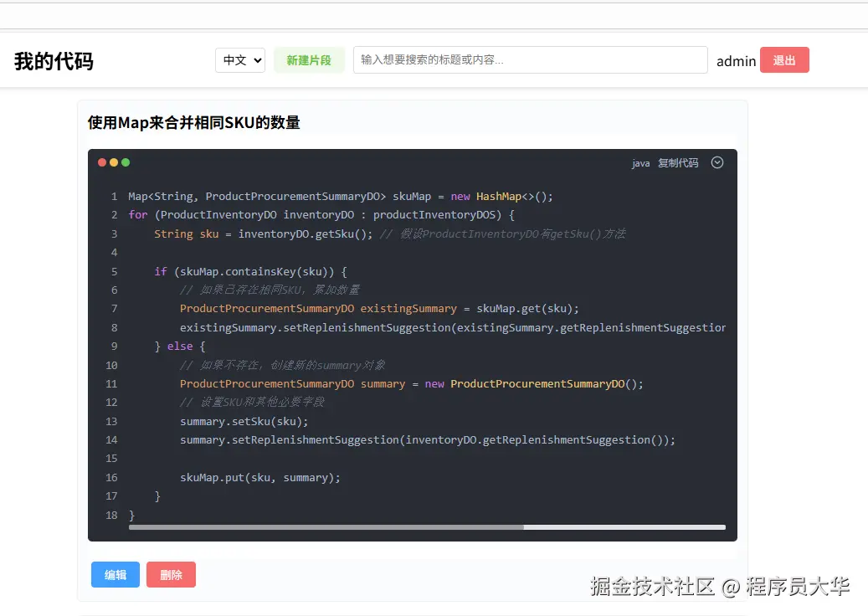Viewport: 868px width, 616px height.
Task: Click the 我的代码 site heading
Action: [x=53, y=60]
